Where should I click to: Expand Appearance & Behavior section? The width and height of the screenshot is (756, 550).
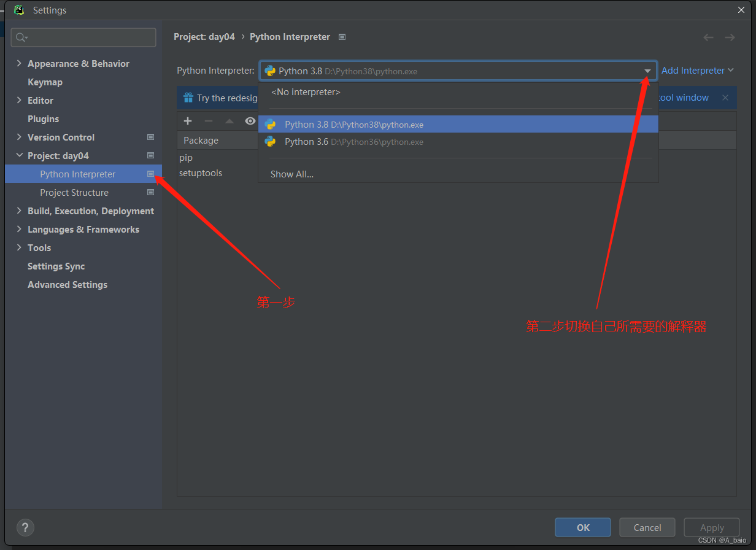click(19, 63)
